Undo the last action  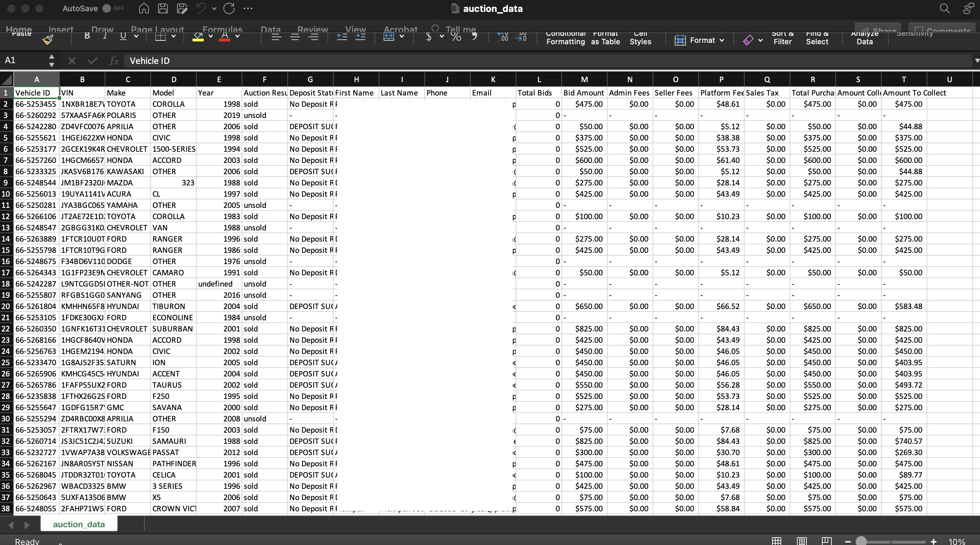[201, 8]
